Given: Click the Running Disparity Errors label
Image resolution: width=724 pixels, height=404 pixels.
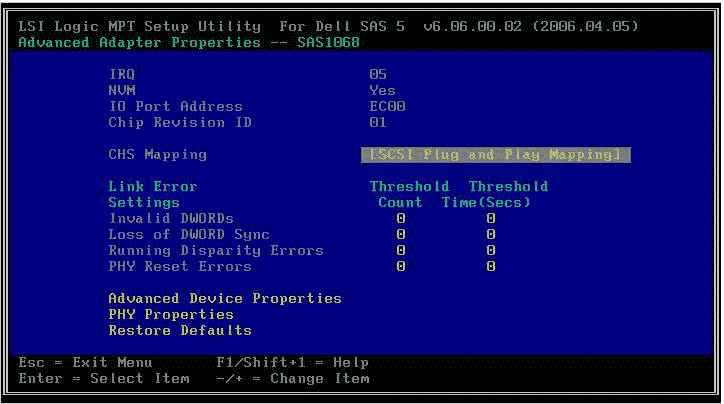Looking at the screenshot, I should click(x=216, y=250).
